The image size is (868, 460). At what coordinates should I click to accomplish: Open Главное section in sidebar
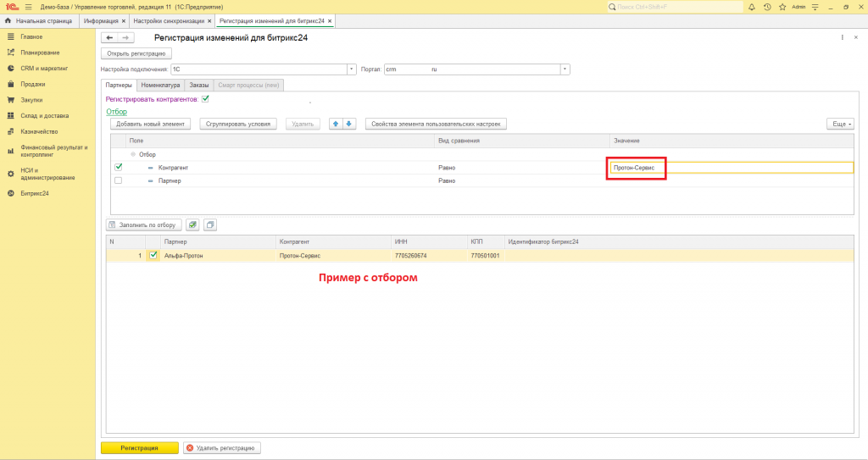(x=31, y=36)
